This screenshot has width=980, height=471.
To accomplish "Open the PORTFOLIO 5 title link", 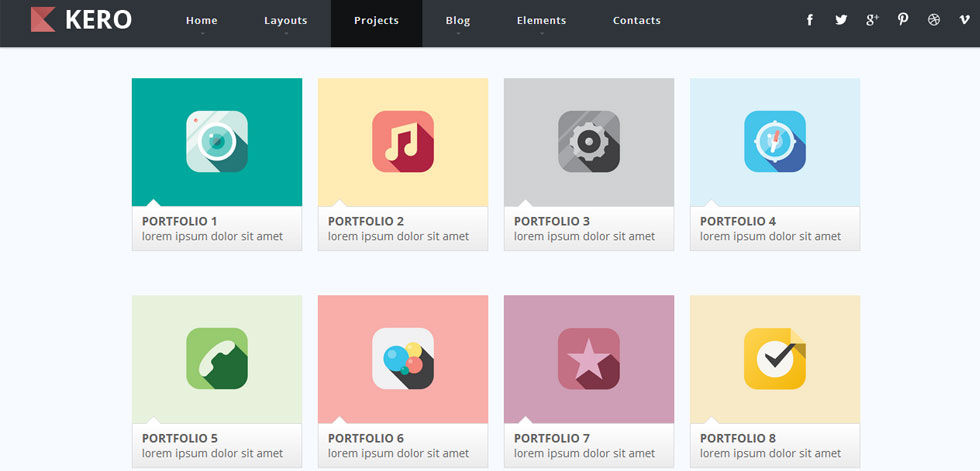I will (x=180, y=439).
